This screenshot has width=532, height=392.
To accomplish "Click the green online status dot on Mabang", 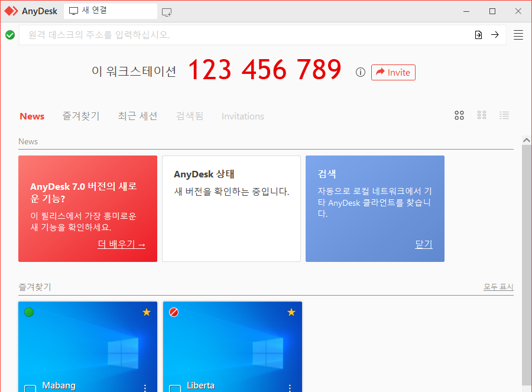I will [29, 312].
